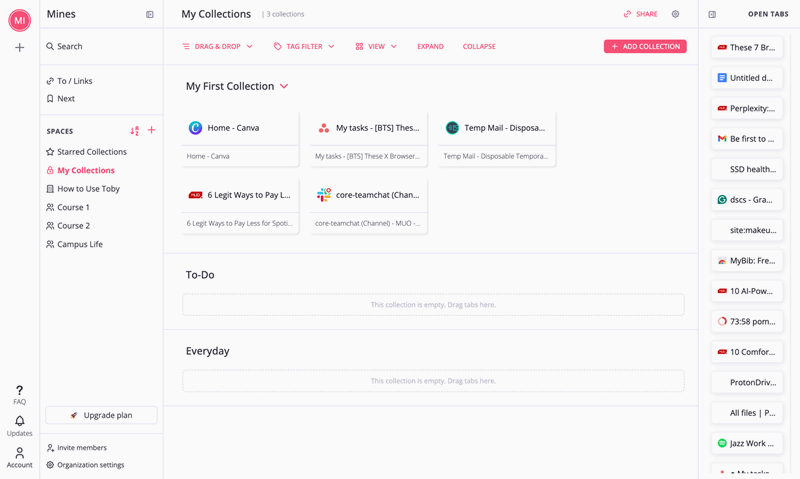Open To / Links
The image size is (800, 479).
tap(69, 81)
